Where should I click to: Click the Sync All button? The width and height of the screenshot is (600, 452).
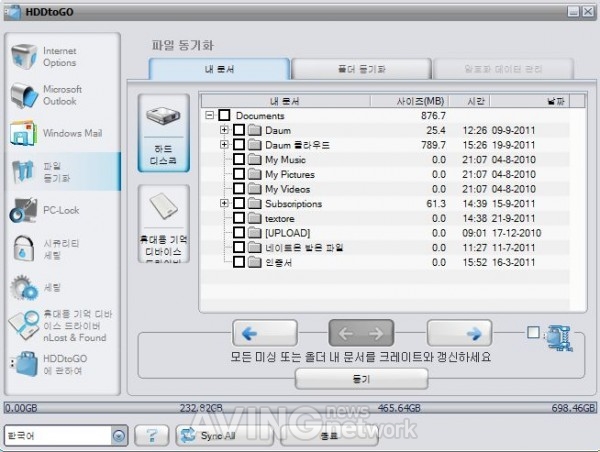(x=225, y=436)
